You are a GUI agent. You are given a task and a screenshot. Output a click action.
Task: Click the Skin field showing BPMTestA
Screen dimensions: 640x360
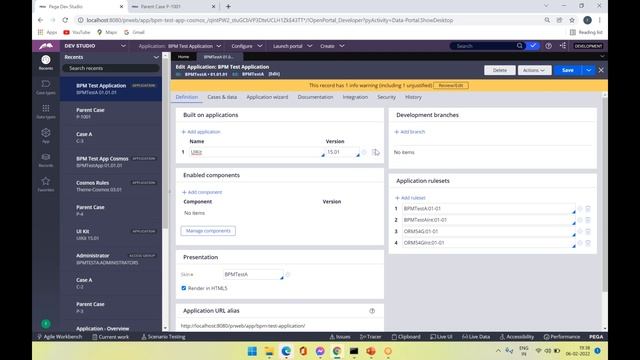coord(253,274)
